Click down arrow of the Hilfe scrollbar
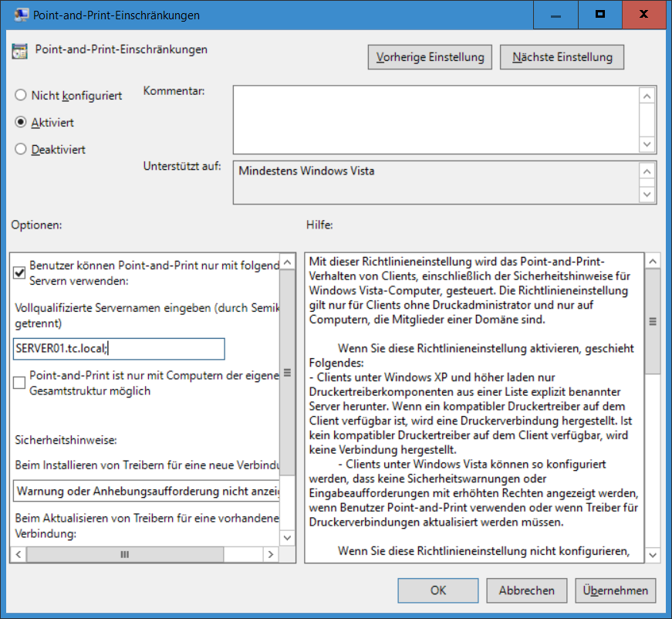Screen dimensions: 672x619 pos(651,555)
